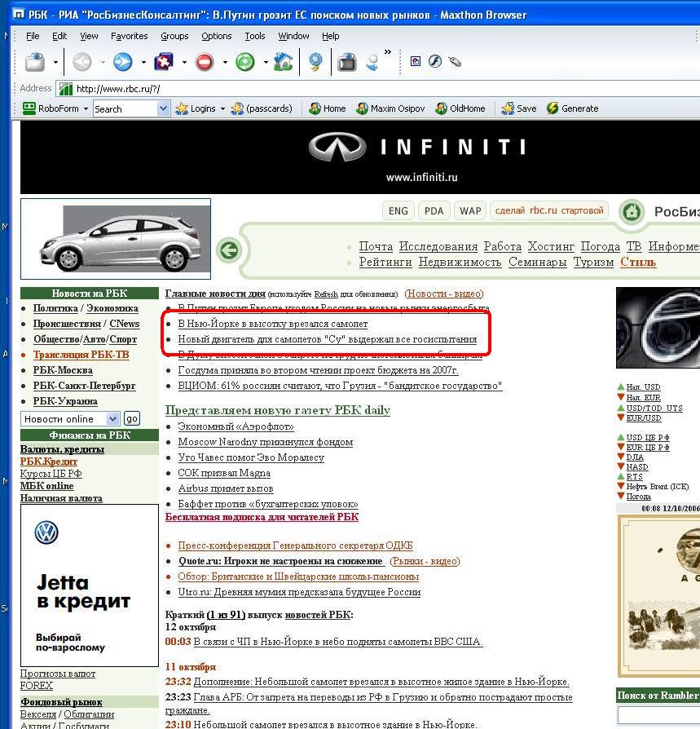Click the green RoboForm robot icon
The image size is (700, 729).
(x=29, y=108)
